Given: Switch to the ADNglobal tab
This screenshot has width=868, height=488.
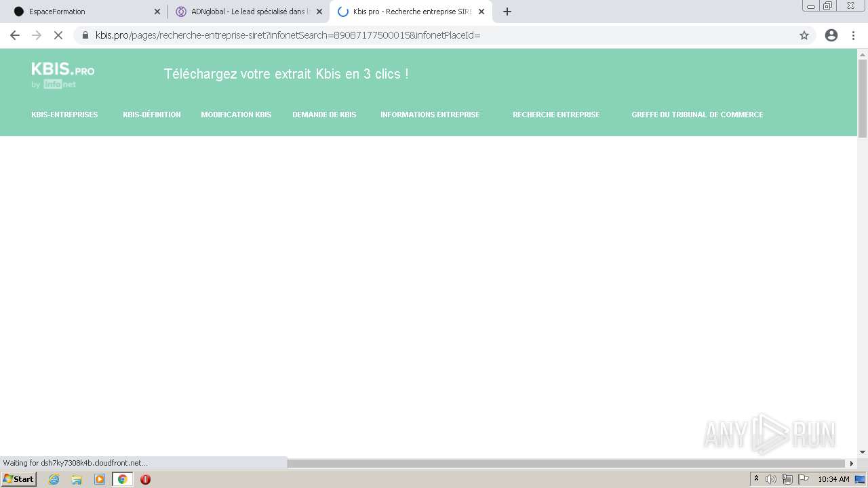Looking at the screenshot, I should point(248,12).
